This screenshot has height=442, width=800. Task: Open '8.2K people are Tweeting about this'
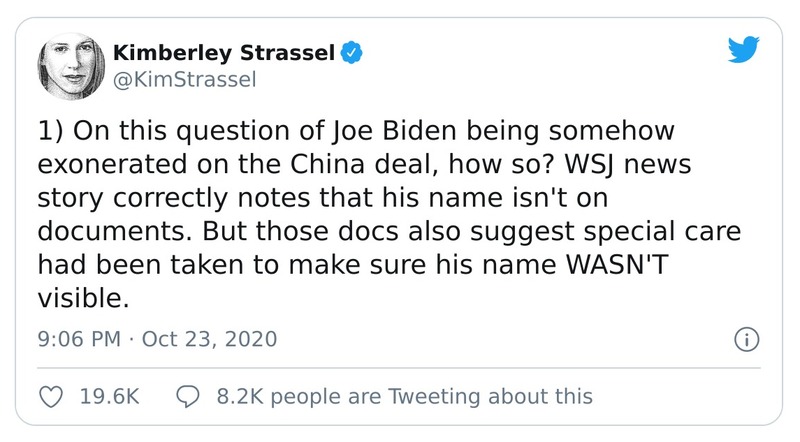click(x=404, y=396)
